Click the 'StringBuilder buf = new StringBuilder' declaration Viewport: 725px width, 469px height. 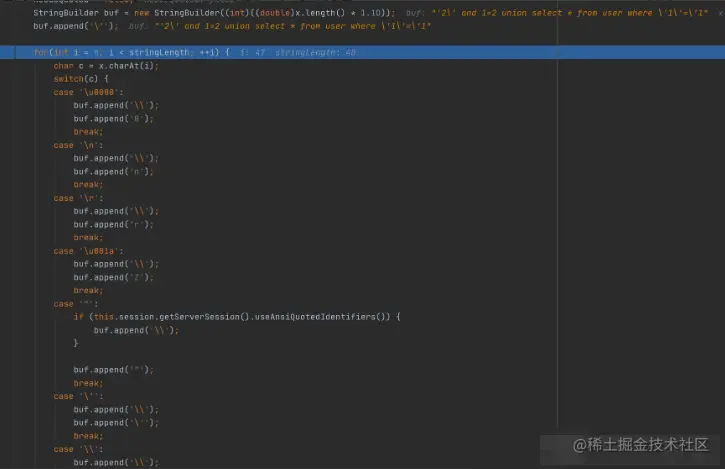coord(214,13)
